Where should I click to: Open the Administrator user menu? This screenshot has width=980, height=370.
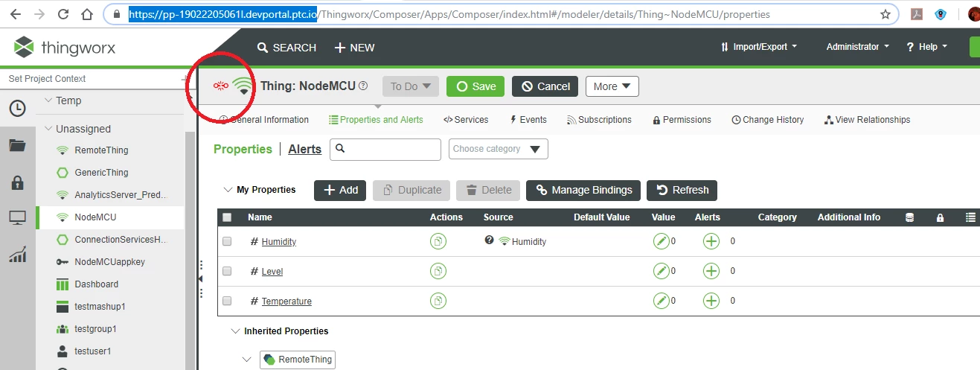click(x=858, y=46)
